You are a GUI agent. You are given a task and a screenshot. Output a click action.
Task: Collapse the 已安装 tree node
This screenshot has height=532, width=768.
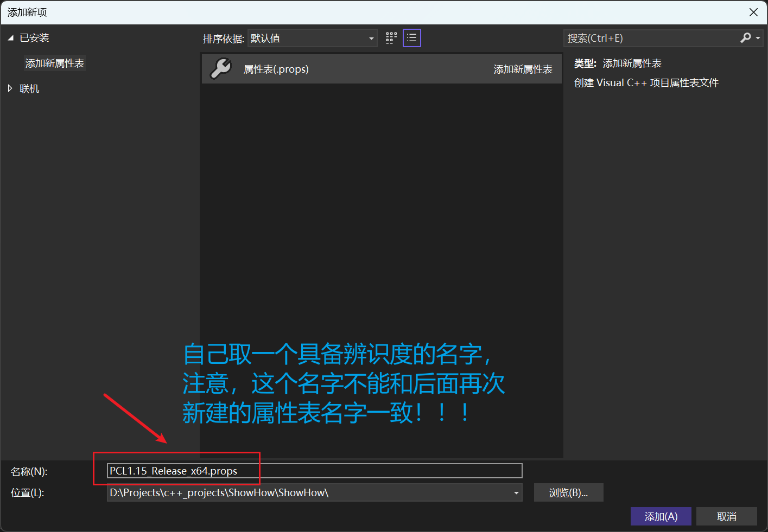click(10, 38)
